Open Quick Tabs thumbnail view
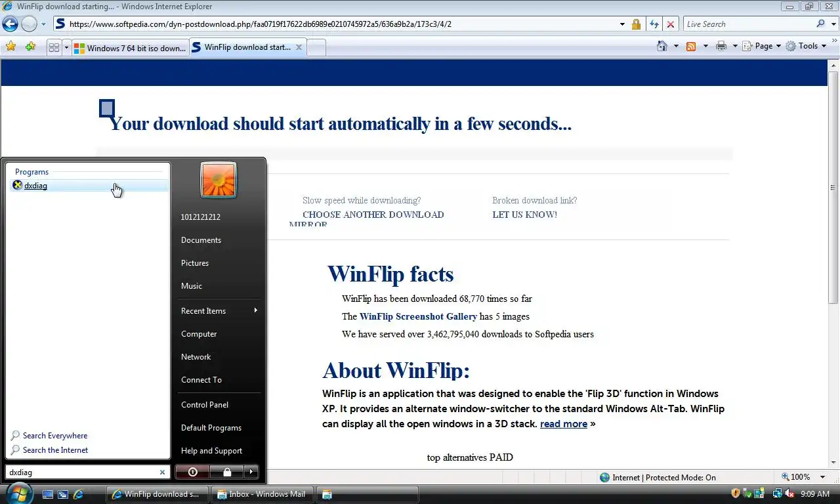This screenshot has height=504, width=840. point(54,47)
